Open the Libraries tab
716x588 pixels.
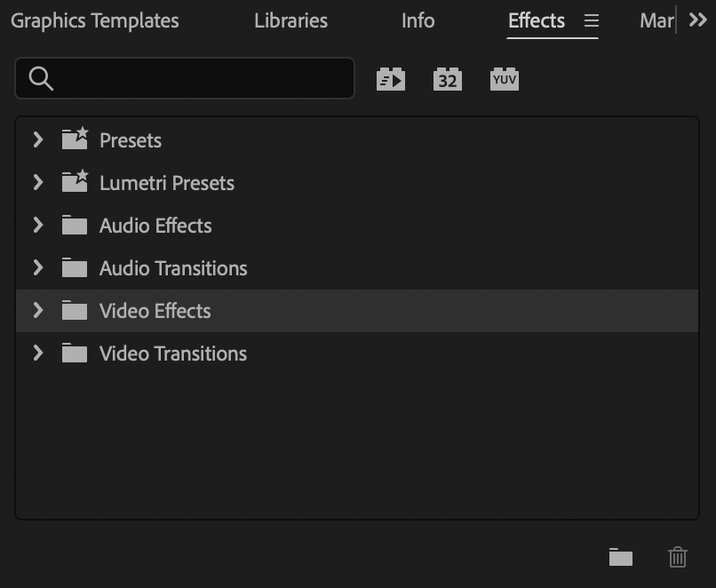point(290,21)
